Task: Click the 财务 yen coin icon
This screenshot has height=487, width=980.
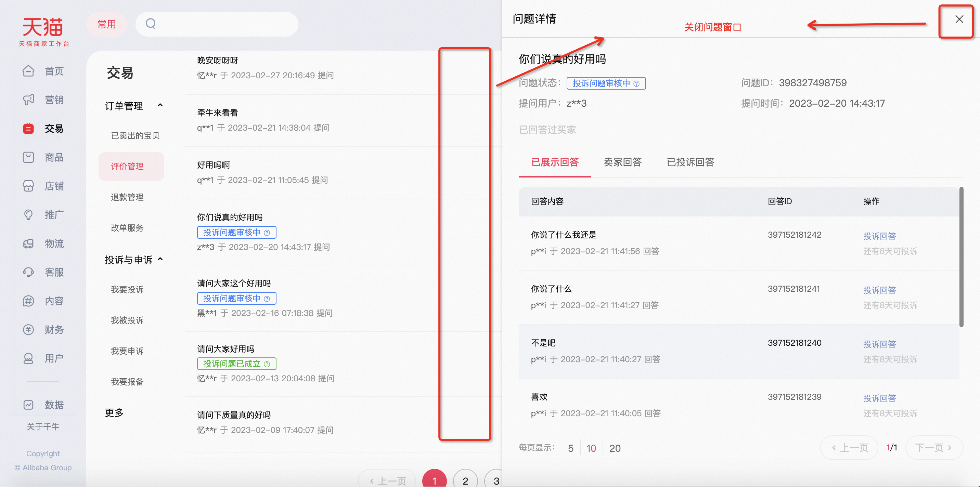Action: coord(28,330)
